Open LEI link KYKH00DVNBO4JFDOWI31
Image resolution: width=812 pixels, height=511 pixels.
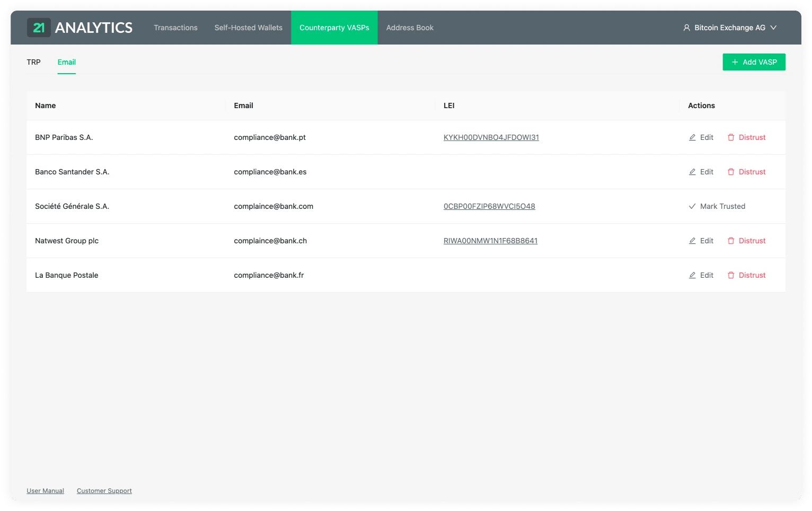point(491,137)
